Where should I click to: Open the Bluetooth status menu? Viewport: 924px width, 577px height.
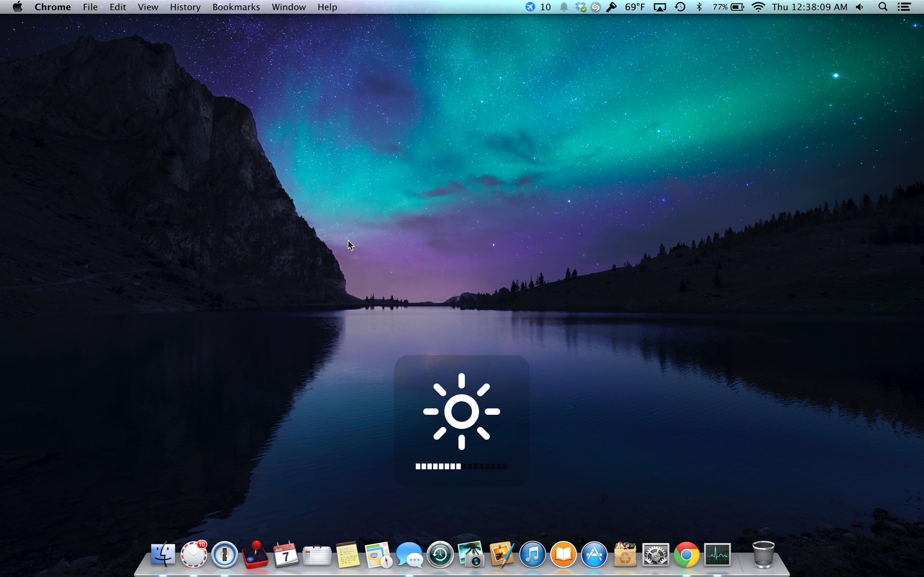[699, 7]
